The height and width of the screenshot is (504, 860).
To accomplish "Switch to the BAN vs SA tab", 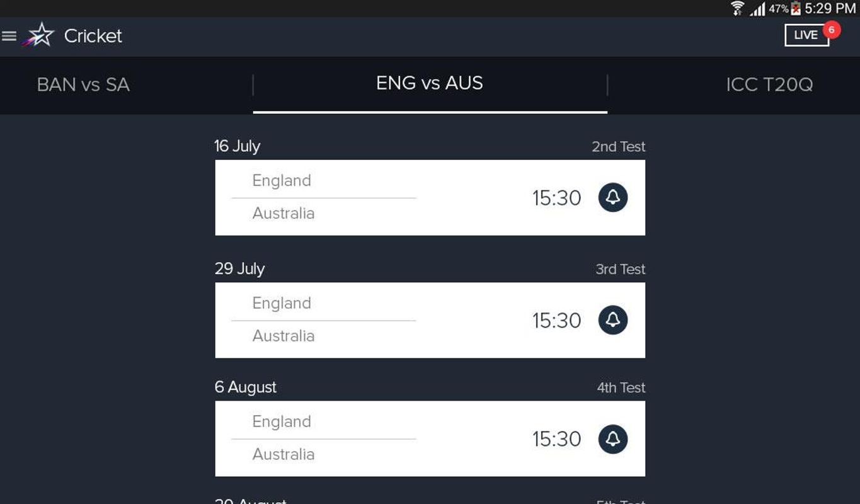I will 83,85.
